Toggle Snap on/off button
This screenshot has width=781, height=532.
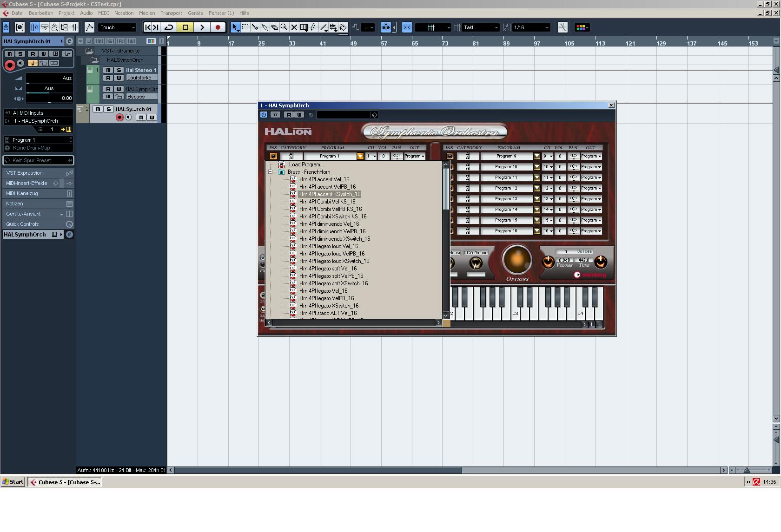tap(407, 27)
